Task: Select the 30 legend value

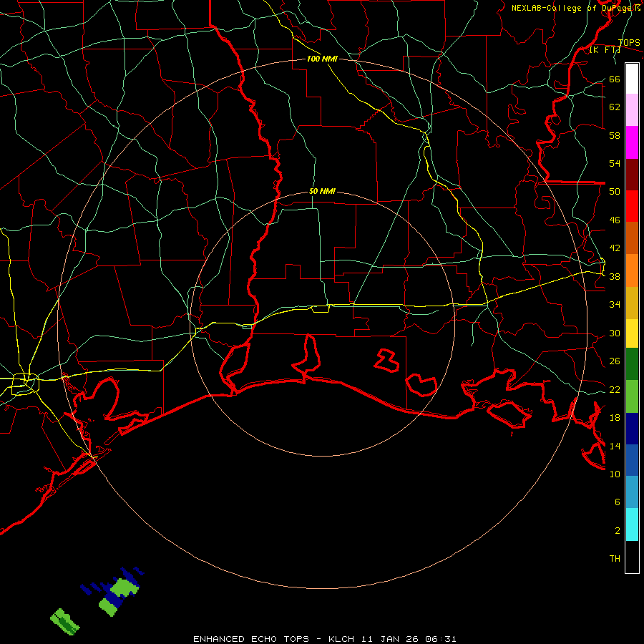Action: pos(615,333)
